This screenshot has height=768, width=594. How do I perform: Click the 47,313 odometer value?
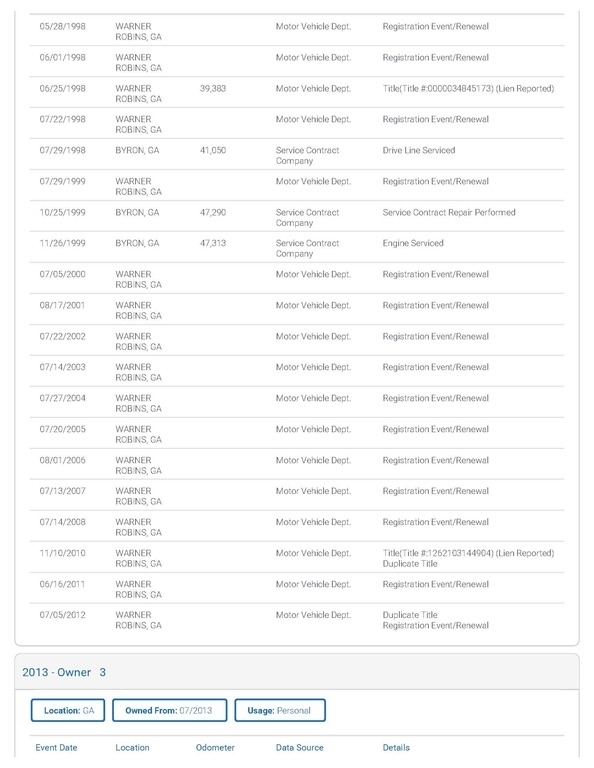(x=213, y=243)
